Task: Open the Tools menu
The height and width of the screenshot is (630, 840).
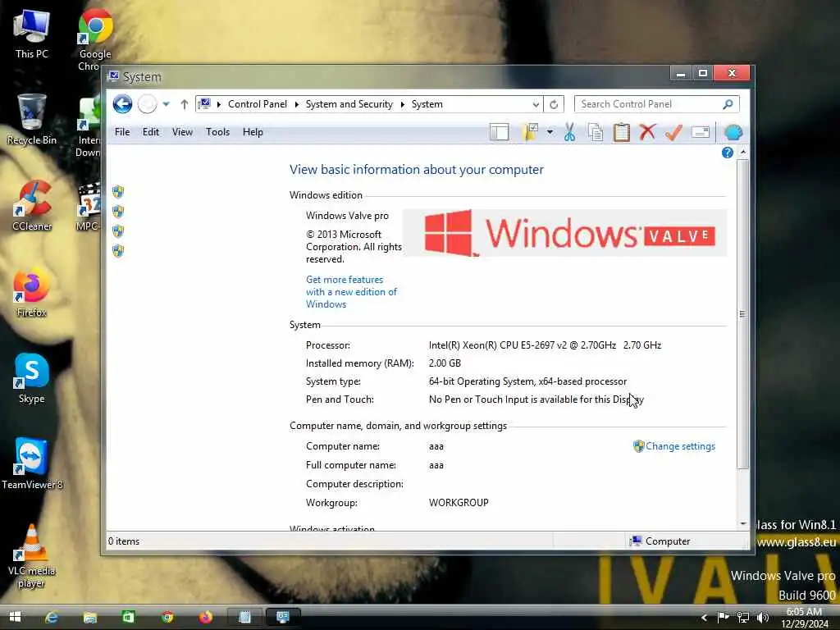Action: (217, 132)
